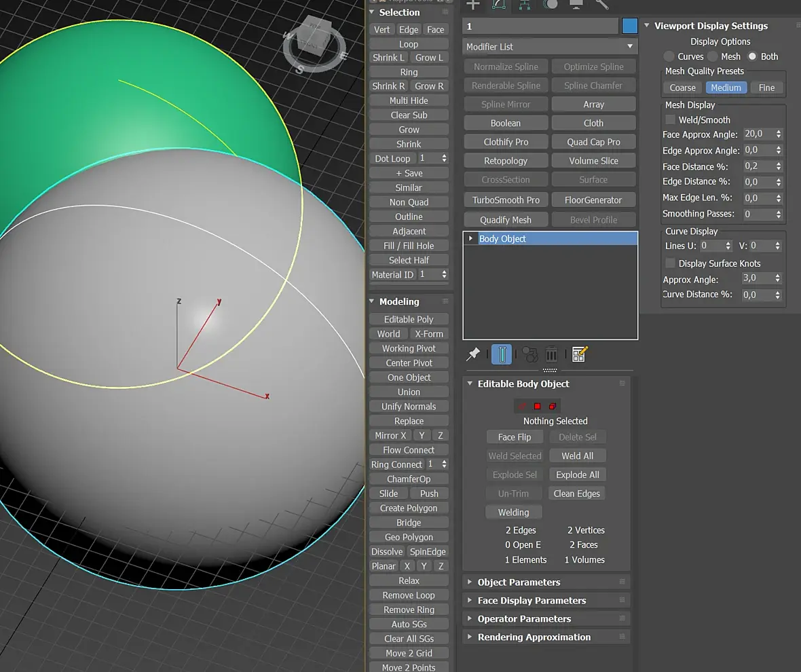Collapse the Editable Body Object rollout
Screen dimensions: 801x672
(470, 384)
